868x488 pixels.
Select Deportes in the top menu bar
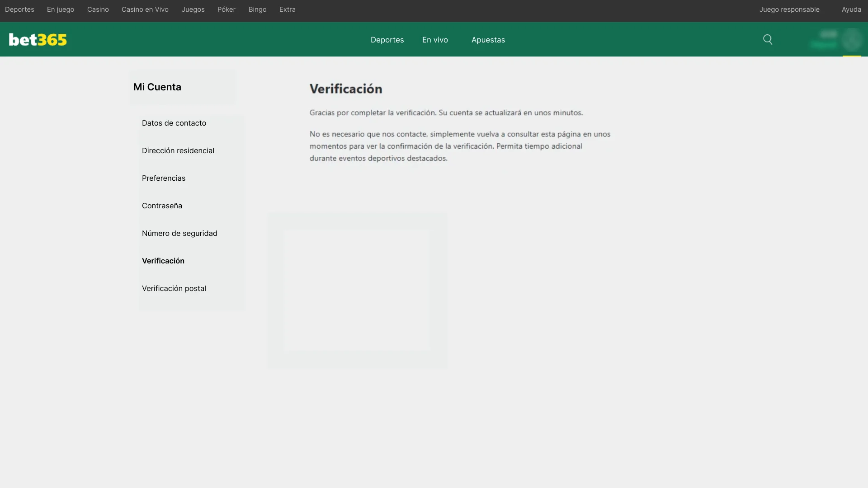click(19, 9)
